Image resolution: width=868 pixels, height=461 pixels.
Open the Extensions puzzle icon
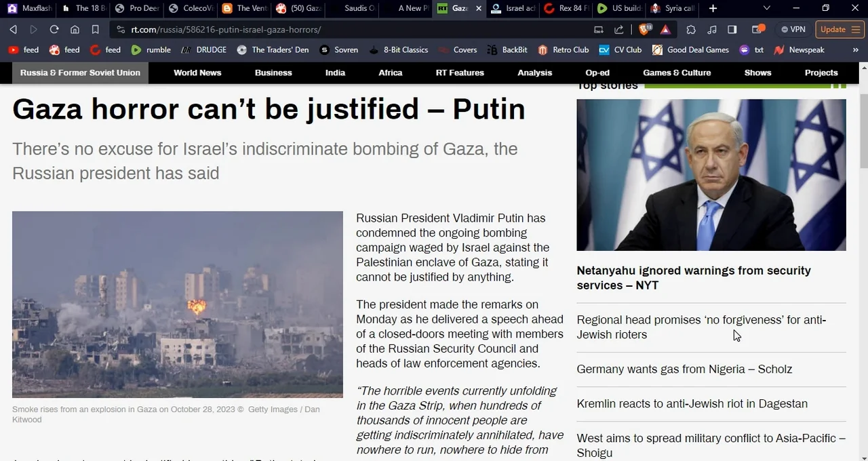691,29
